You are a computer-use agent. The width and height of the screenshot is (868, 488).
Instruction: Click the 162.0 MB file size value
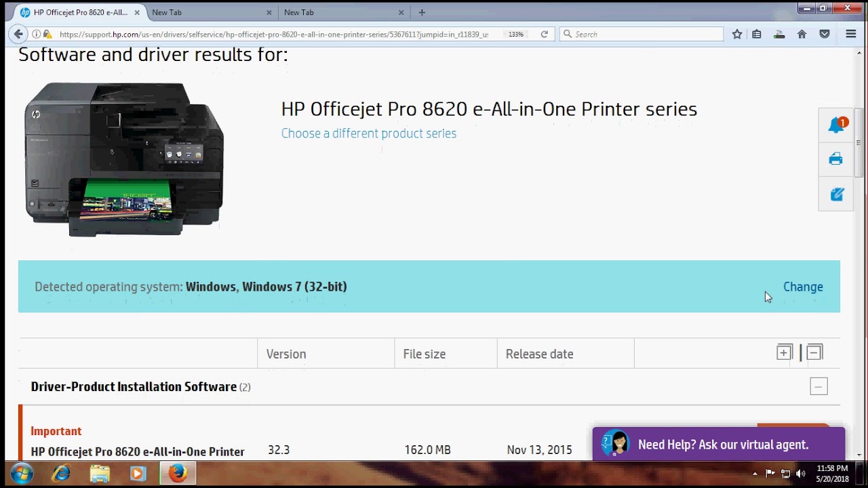pyautogui.click(x=428, y=450)
